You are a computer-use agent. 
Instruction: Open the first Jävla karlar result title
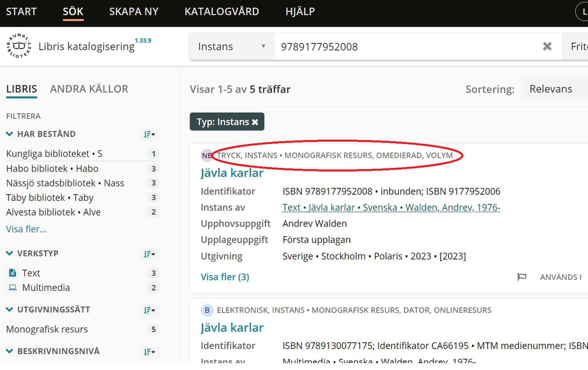pos(232,173)
